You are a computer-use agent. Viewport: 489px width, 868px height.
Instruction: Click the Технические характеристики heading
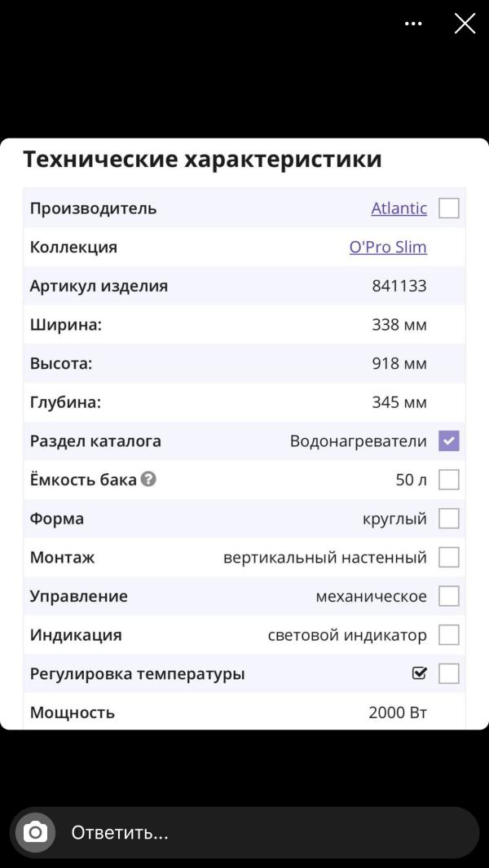click(x=202, y=160)
